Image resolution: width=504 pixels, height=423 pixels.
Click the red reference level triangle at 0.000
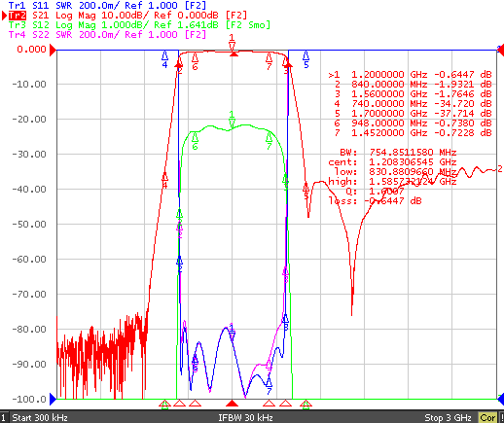53,51
